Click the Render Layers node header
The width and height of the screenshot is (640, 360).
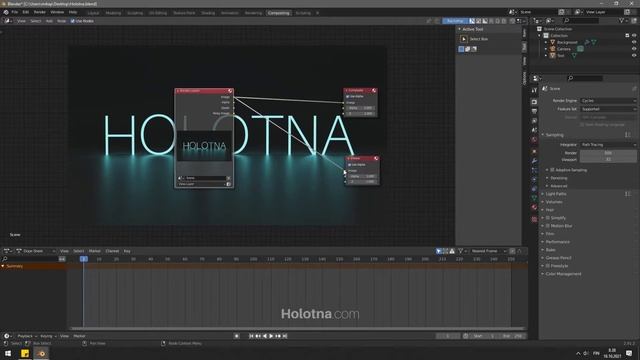204,91
